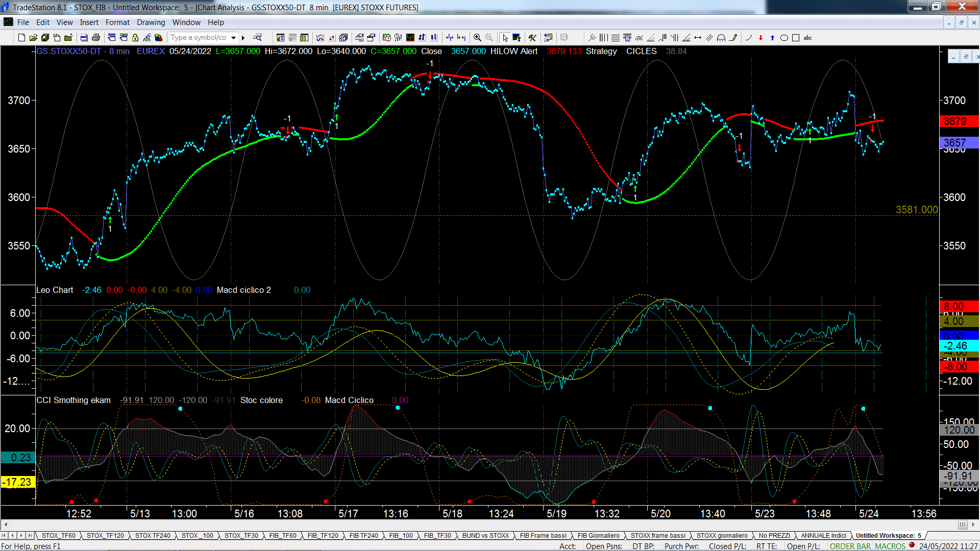
Task: Open the Drawing menu
Action: [151, 22]
